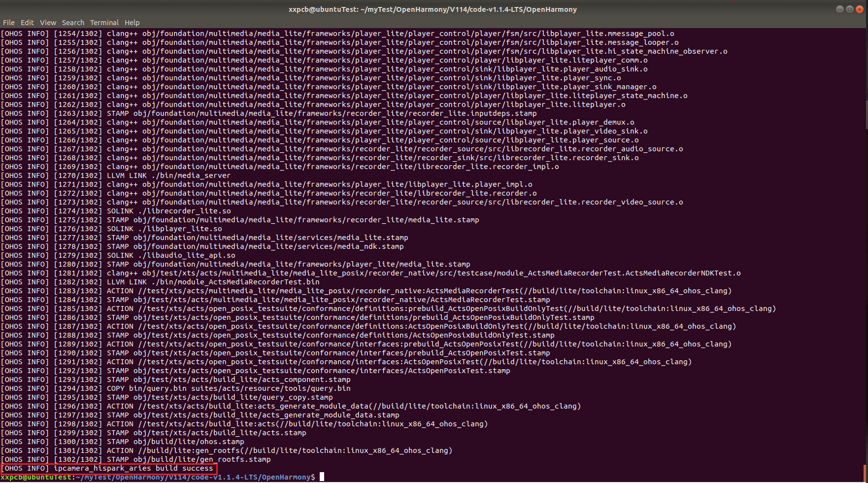Click the window title bar path text
This screenshot has height=483, width=868.
coord(433,9)
